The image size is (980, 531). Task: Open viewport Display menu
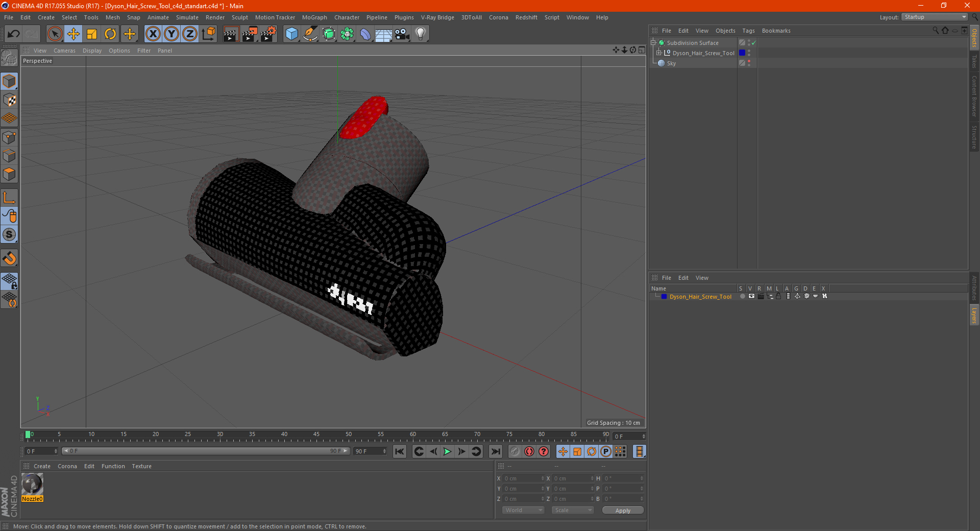point(92,51)
